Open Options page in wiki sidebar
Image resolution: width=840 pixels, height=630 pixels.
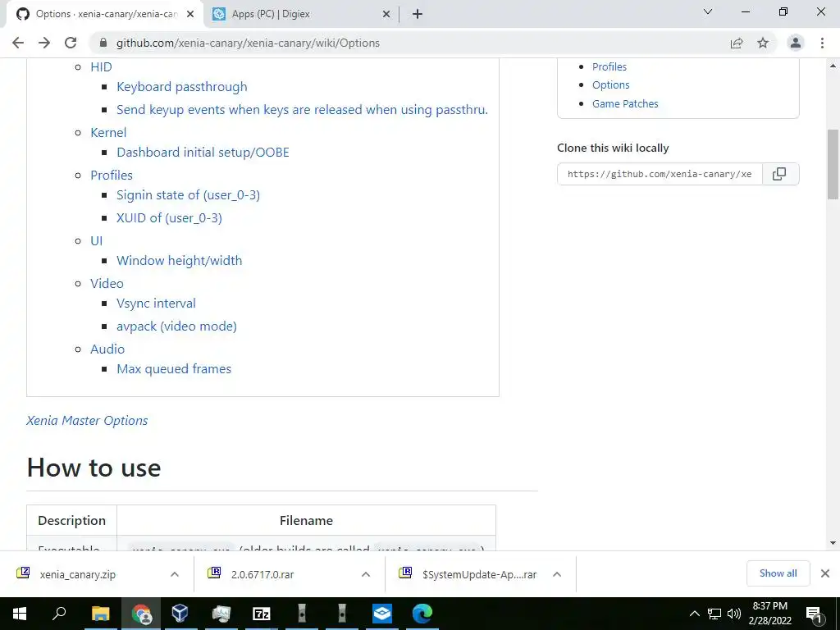[x=610, y=85]
